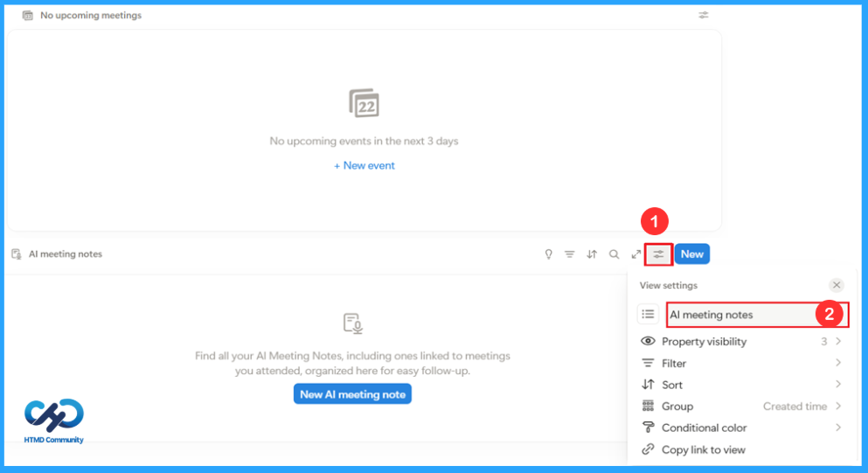Expand view with the diagonal arrows icon
The height and width of the screenshot is (473, 868).
pyautogui.click(x=636, y=254)
